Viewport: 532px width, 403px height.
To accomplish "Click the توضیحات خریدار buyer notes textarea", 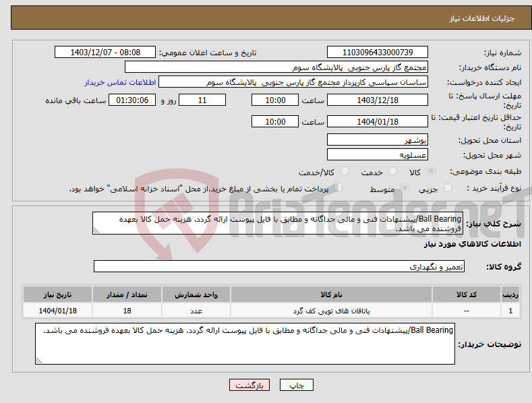I will point(245,344).
